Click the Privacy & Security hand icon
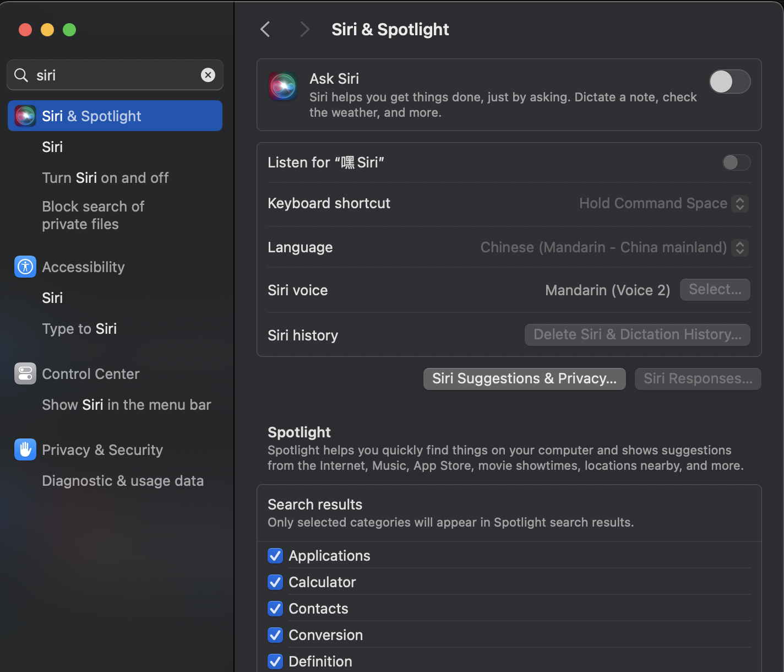Viewport: 784px width, 672px height. (x=25, y=449)
